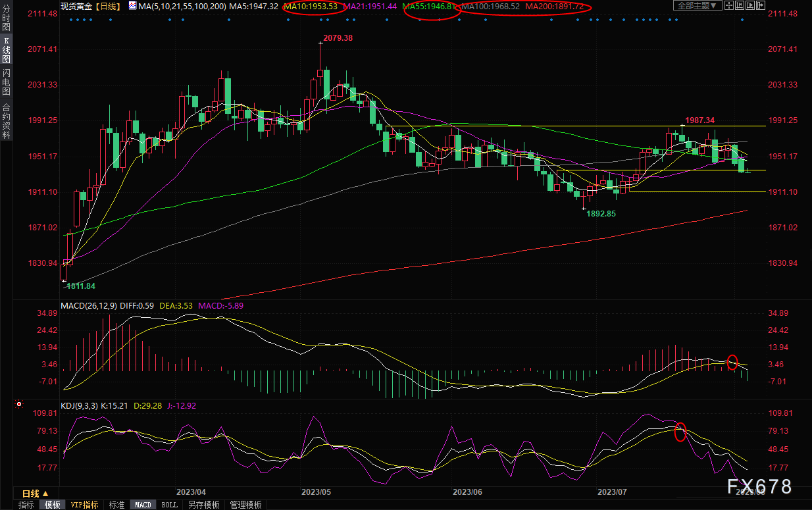Viewport: 812px width, 510px height.
Task: Click the crosshair cursor icon
Action: tap(730, 6)
